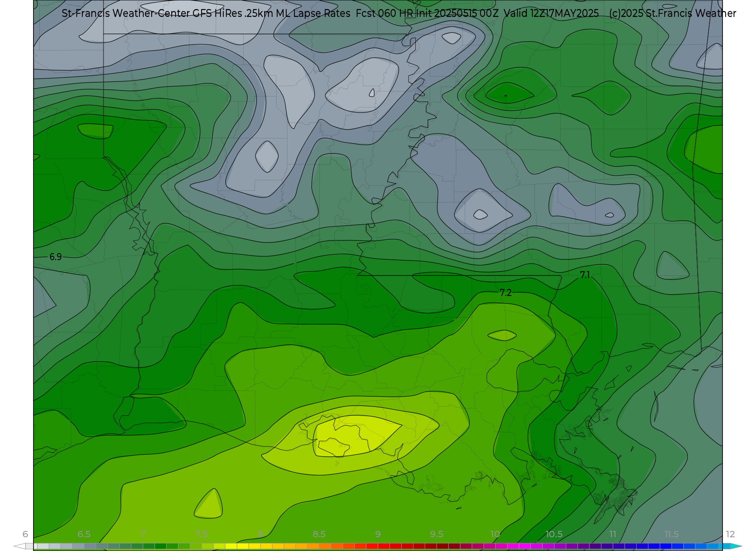Click the white left arrow at colorbar start

(x=20, y=546)
